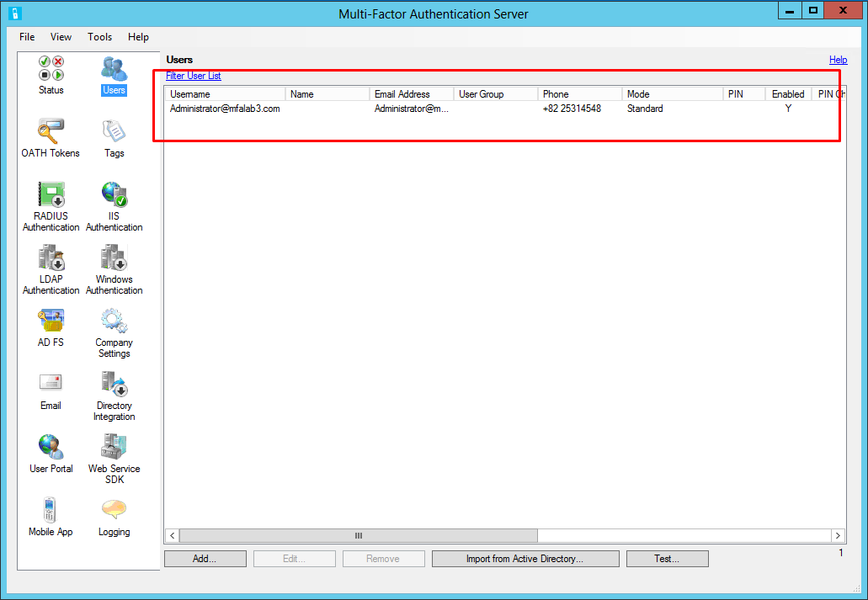Click the Test... button

click(x=667, y=559)
